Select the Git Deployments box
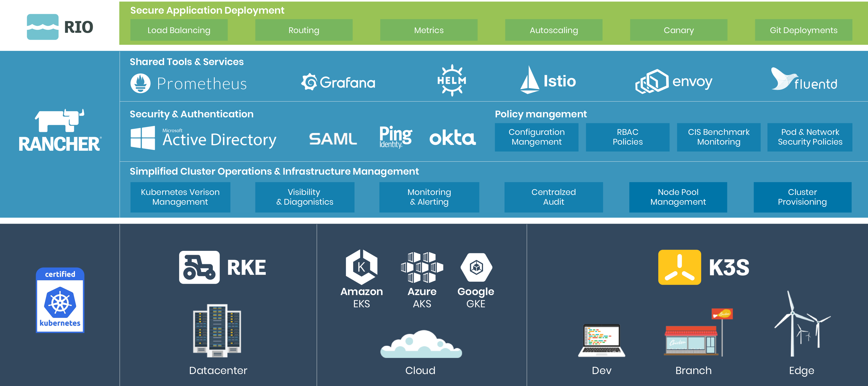Viewport: 868px width, 386px height. [803, 30]
